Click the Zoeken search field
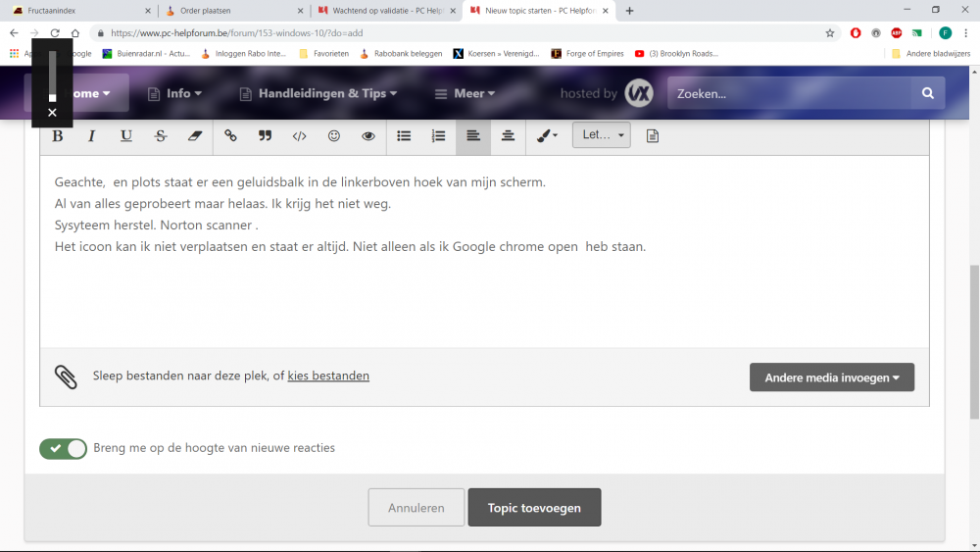The image size is (980, 552). (791, 94)
